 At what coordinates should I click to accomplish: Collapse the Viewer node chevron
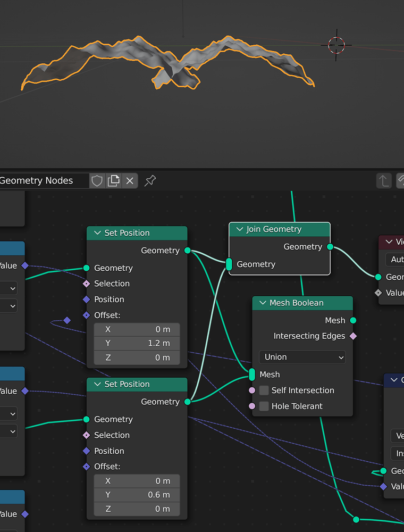point(389,242)
